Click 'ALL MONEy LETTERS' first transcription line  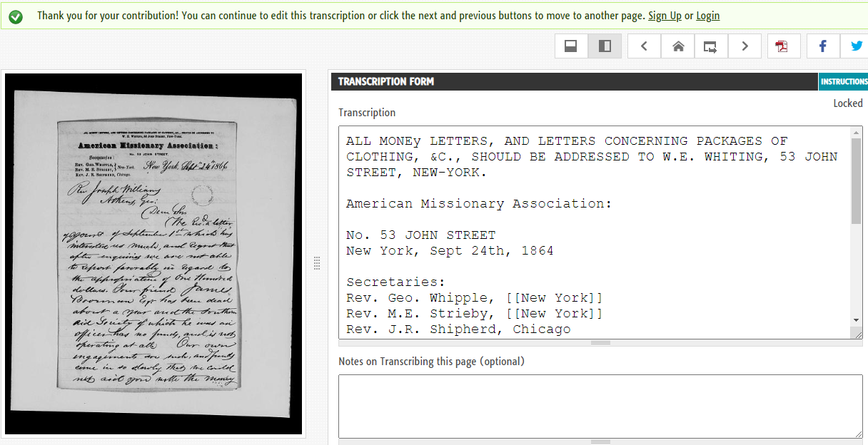(x=567, y=141)
